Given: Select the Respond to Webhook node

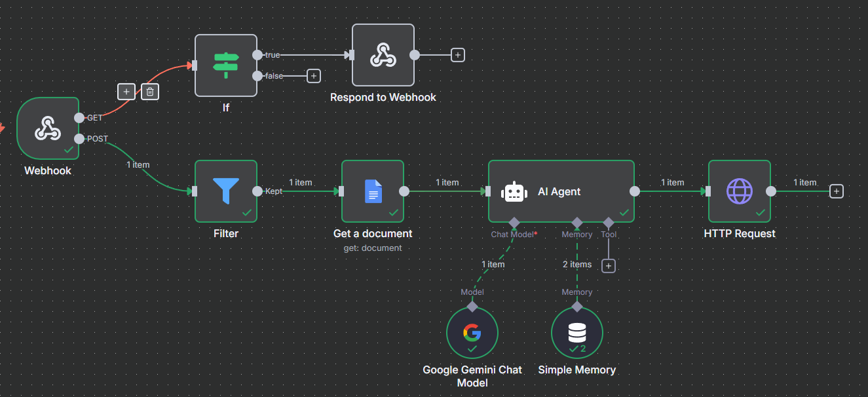Looking at the screenshot, I should coord(383,55).
